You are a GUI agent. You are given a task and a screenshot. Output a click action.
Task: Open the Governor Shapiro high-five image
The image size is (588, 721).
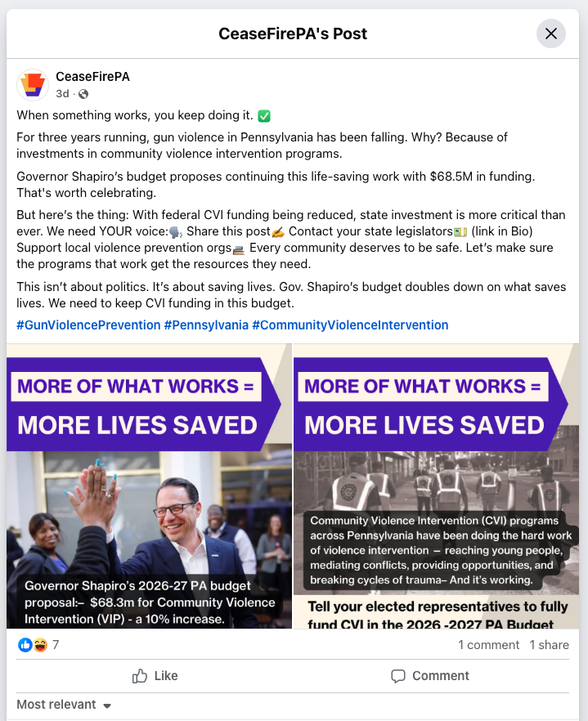pos(149,486)
